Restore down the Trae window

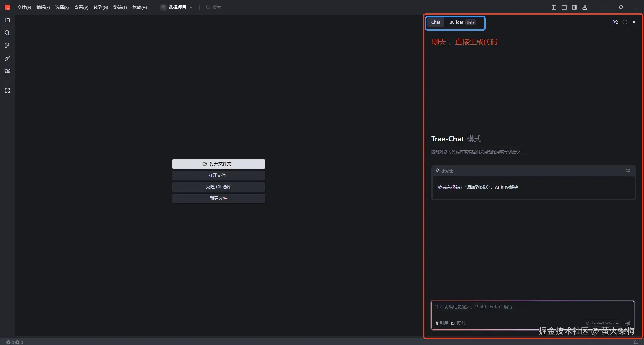tap(621, 7)
